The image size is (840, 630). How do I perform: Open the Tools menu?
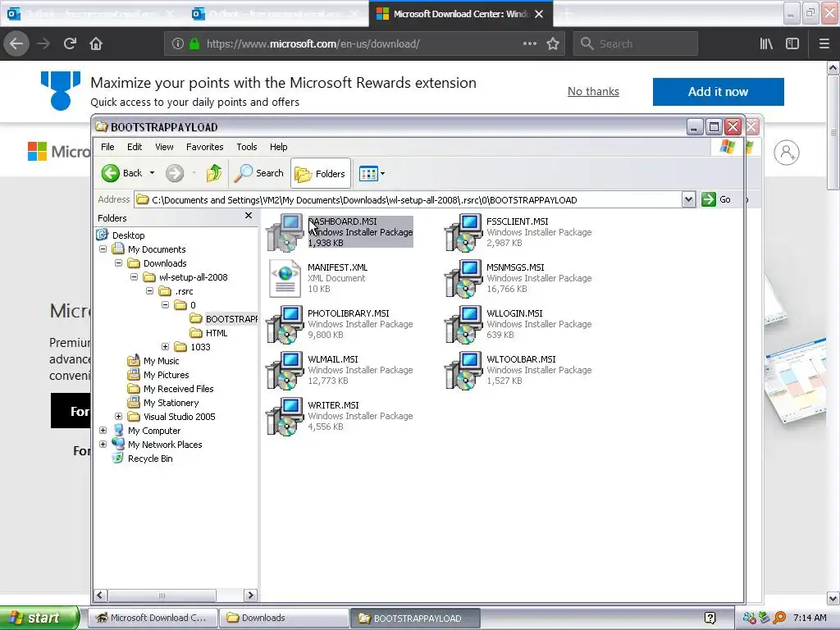click(x=247, y=147)
